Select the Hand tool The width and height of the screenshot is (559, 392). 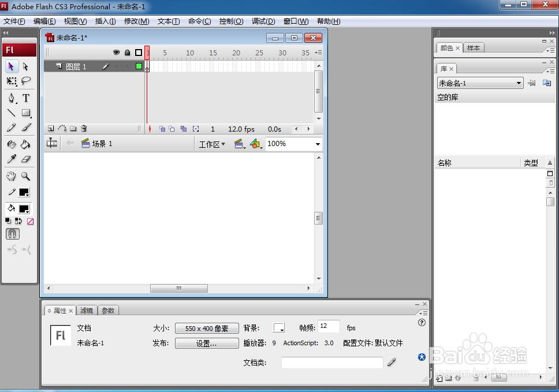(x=12, y=176)
